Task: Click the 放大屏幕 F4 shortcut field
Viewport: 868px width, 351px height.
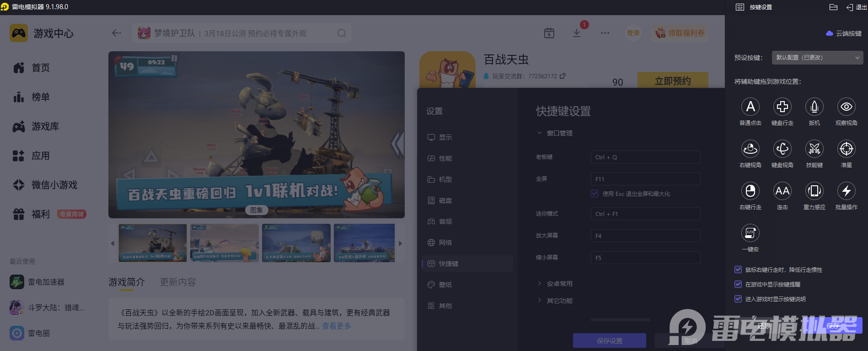Action: [x=646, y=236]
